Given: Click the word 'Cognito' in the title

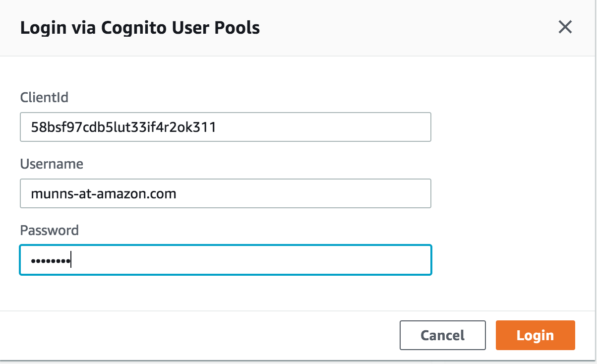Looking at the screenshot, I should [x=133, y=28].
